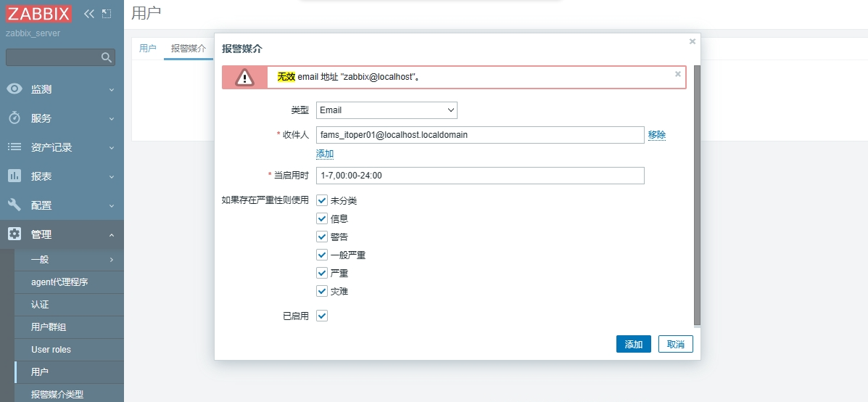Uncheck the 灾难 severity checkbox
The image size is (868, 402).
pos(322,291)
